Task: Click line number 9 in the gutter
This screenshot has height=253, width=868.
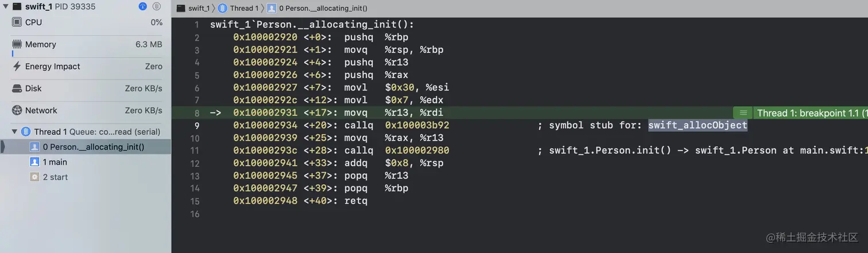Action: tap(197, 126)
